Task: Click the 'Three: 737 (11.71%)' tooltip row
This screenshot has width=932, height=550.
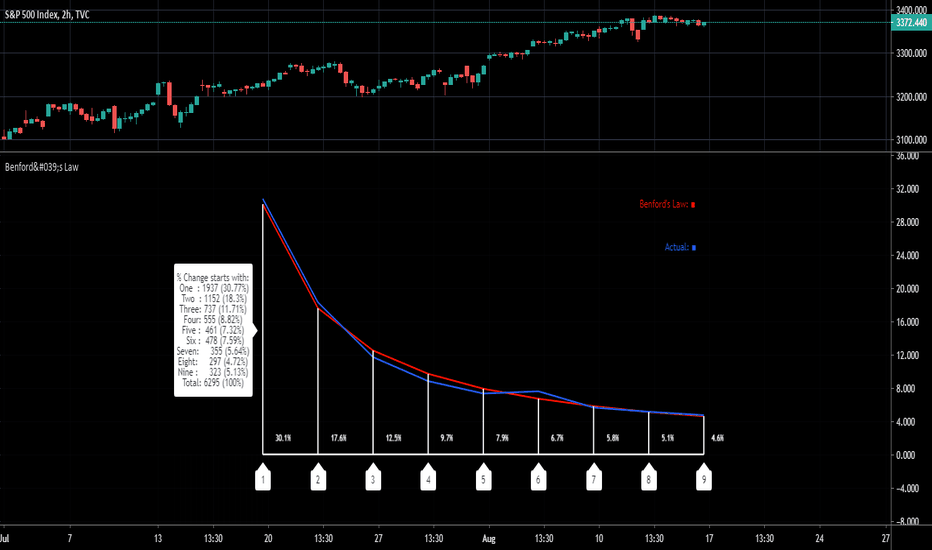Action: click(x=213, y=309)
